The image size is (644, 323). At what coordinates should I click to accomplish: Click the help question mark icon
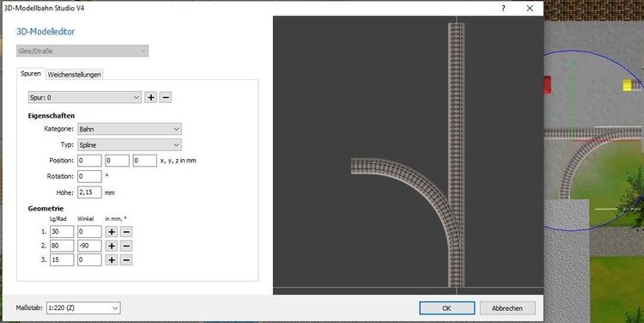point(503,9)
